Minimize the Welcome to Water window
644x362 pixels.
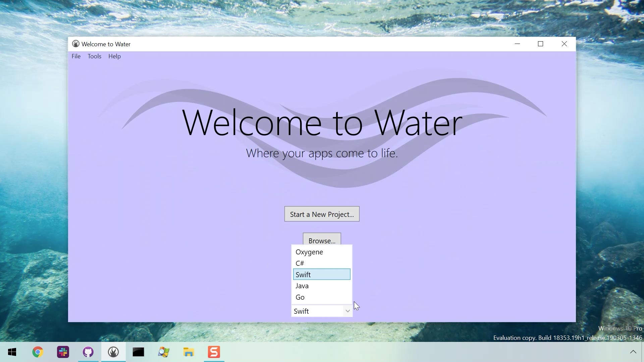click(517, 44)
